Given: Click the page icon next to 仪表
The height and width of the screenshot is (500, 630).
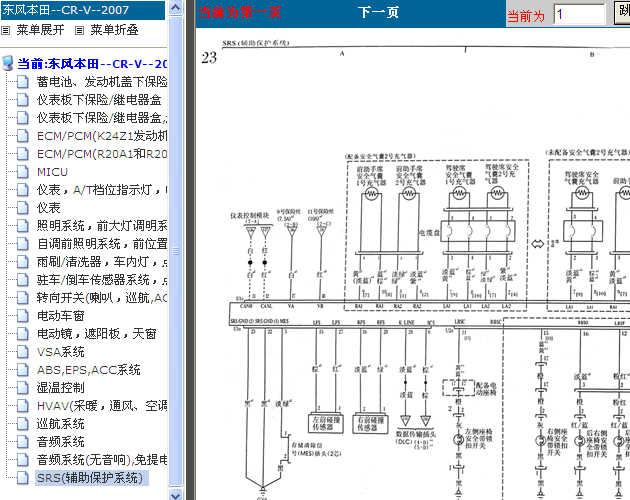Looking at the screenshot, I should coord(22,208).
